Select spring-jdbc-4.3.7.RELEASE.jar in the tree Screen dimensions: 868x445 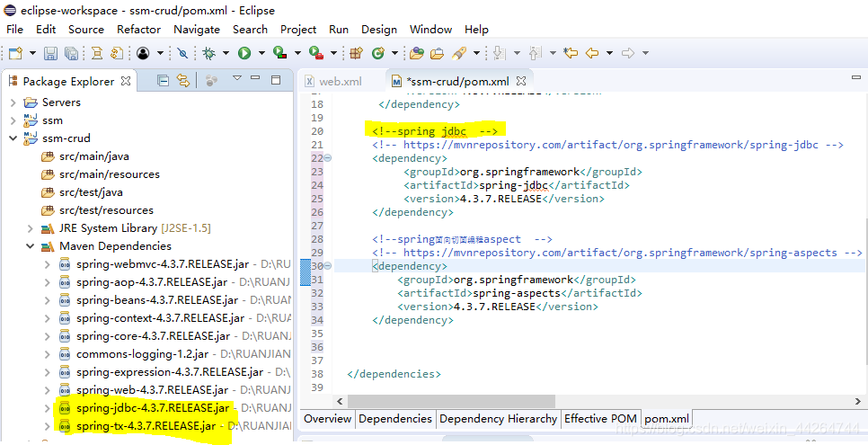pos(153,408)
